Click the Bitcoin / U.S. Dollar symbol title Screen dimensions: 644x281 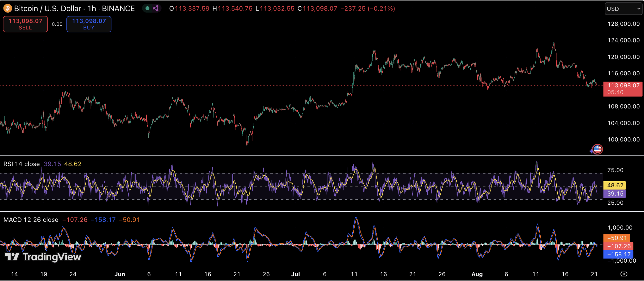(48, 9)
